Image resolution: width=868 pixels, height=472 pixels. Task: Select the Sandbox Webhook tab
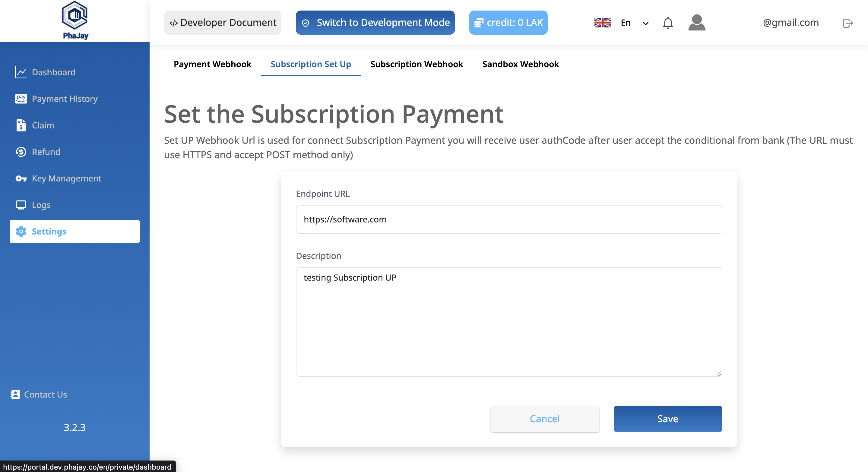[x=520, y=64]
